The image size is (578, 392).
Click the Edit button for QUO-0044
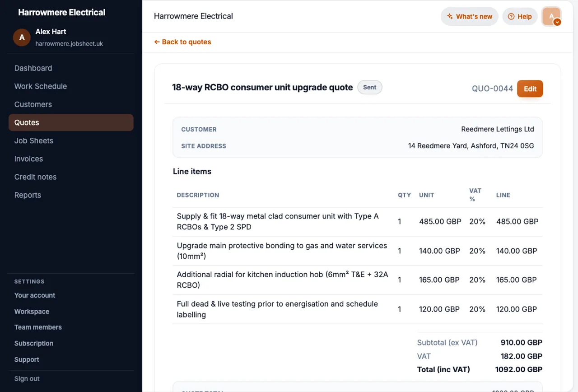[x=530, y=89]
